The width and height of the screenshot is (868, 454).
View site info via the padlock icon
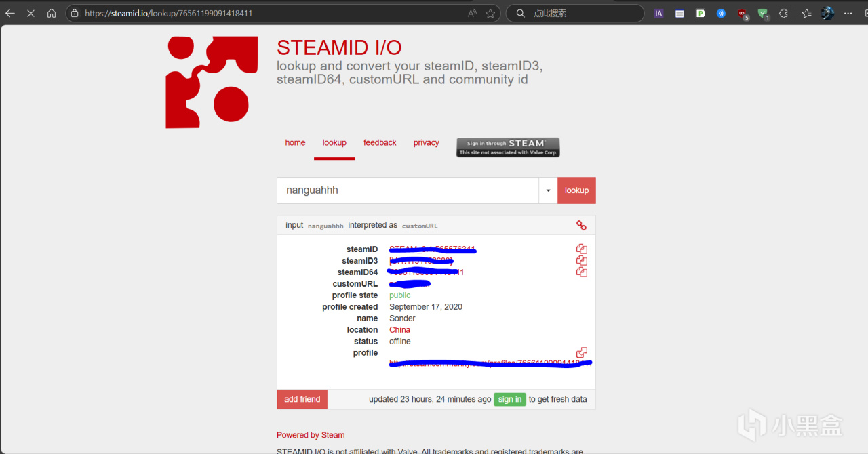(x=75, y=13)
